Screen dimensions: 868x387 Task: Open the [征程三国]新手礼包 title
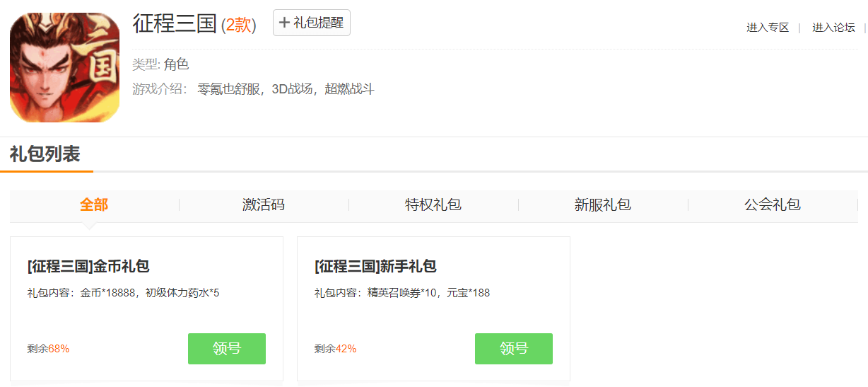click(x=375, y=267)
